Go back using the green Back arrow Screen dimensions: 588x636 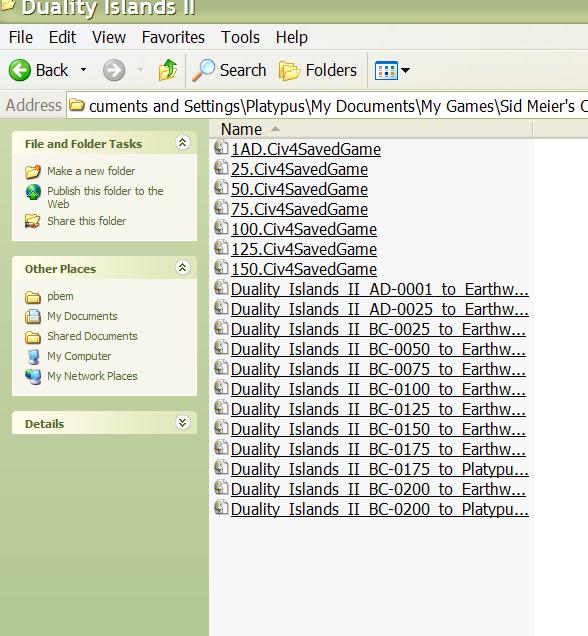point(19,71)
